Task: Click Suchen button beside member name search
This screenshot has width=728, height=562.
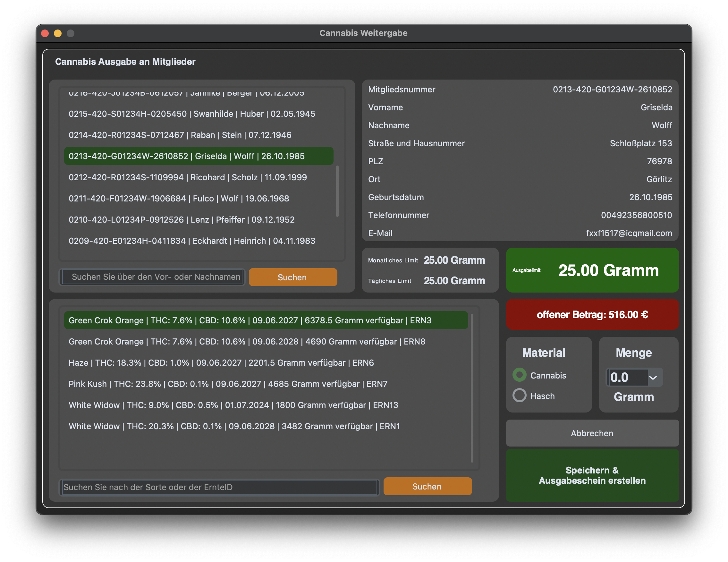Action: point(292,277)
